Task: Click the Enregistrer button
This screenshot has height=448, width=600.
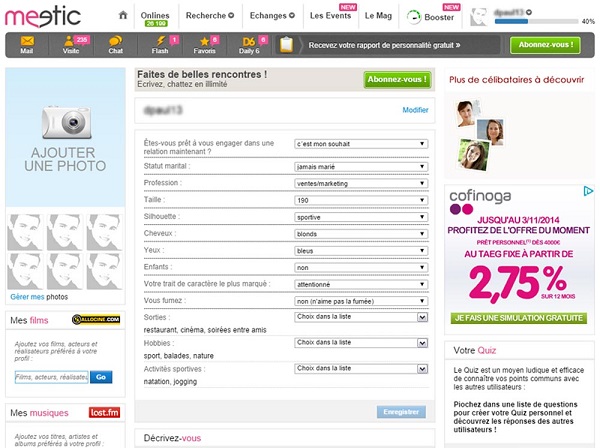Action: tap(401, 412)
